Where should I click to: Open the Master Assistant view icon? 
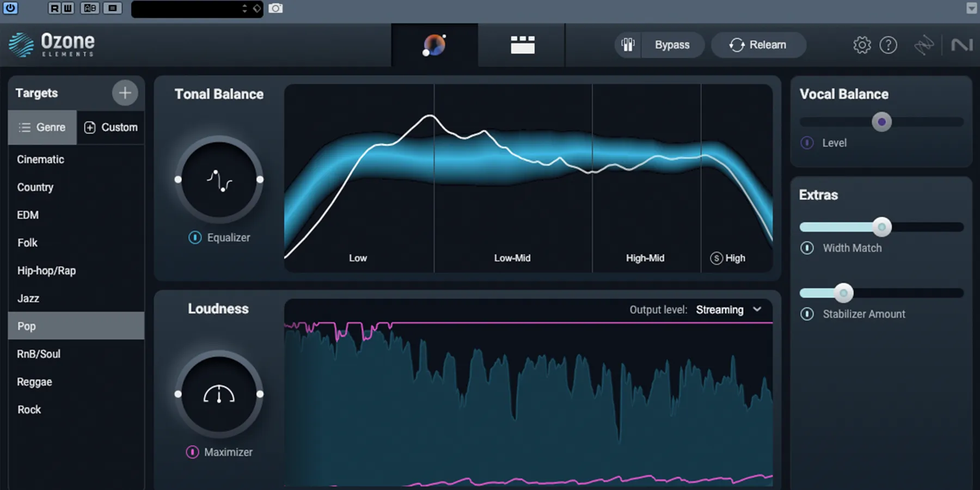(434, 45)
